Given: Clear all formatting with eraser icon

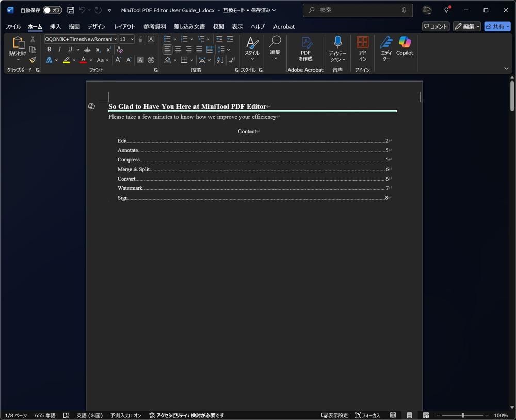Looking at the screenshot, I should [x=120, y=50].
